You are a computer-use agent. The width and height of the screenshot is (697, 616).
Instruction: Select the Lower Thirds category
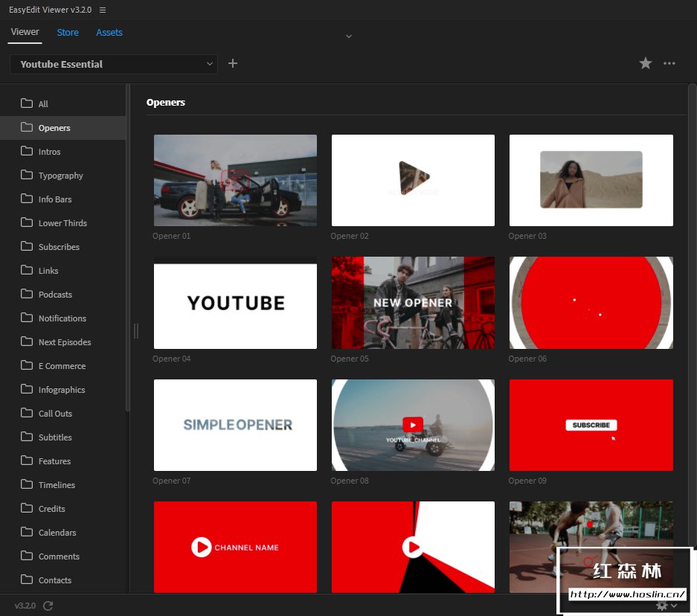(62, 223)
